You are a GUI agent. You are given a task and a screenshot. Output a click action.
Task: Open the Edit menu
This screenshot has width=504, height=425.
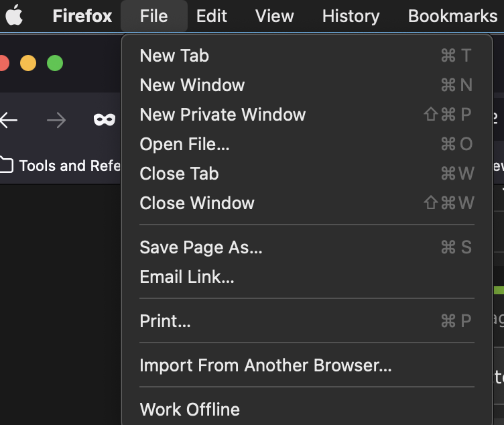click(212, 16)
